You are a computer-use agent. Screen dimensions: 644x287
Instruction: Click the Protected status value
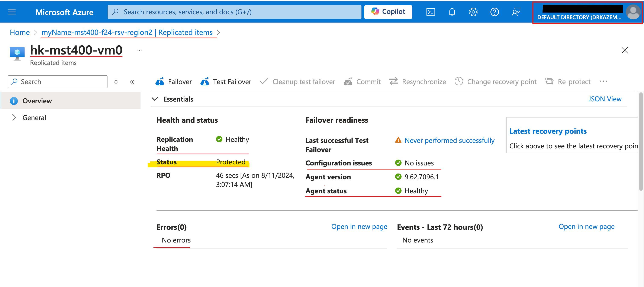pos(231,162)
